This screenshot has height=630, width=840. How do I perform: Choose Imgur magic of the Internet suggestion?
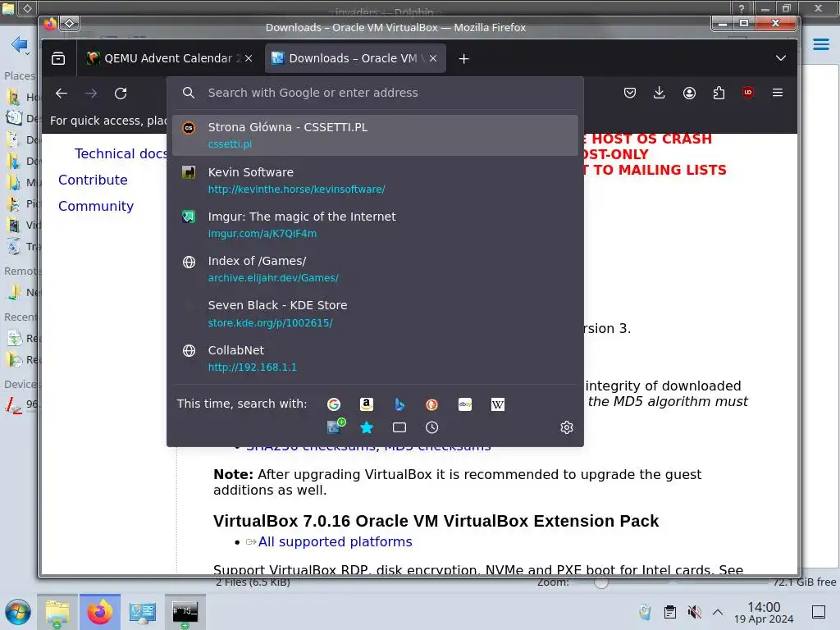(375, 225)
